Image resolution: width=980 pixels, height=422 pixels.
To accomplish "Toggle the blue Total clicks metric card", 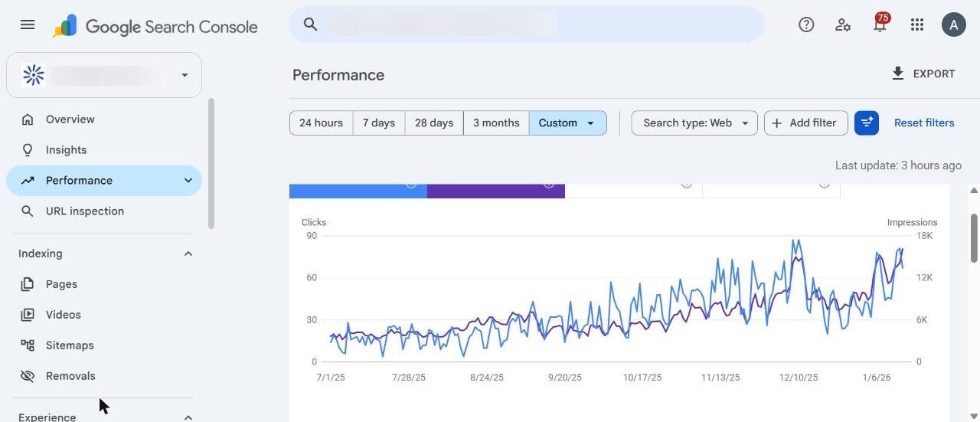I will tap(358, 191).
